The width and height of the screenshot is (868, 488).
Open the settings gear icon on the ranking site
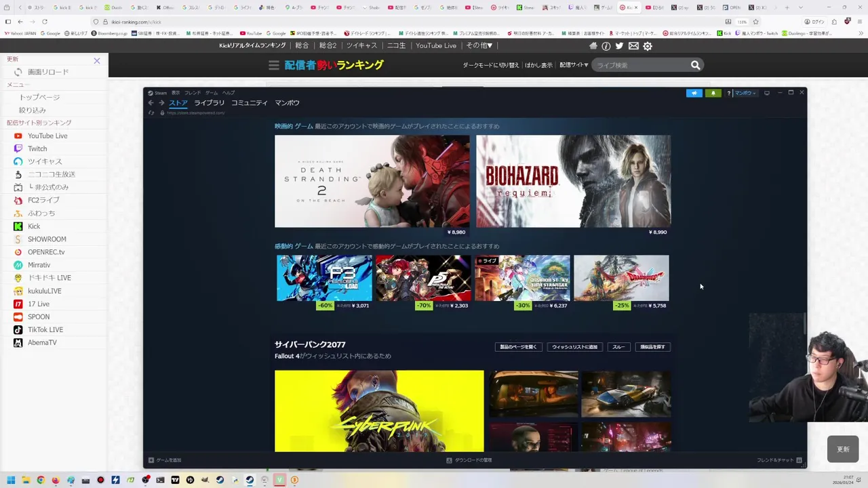(x=648, y=46)
